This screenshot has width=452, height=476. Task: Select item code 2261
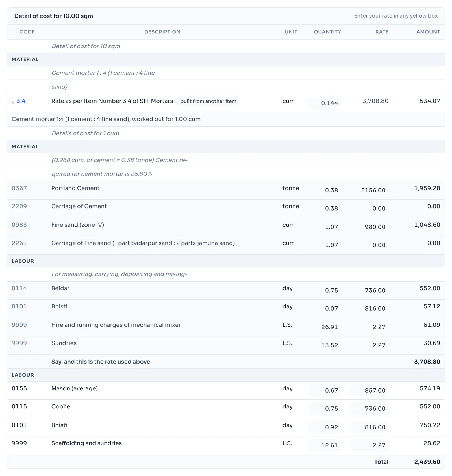point(19,243)
